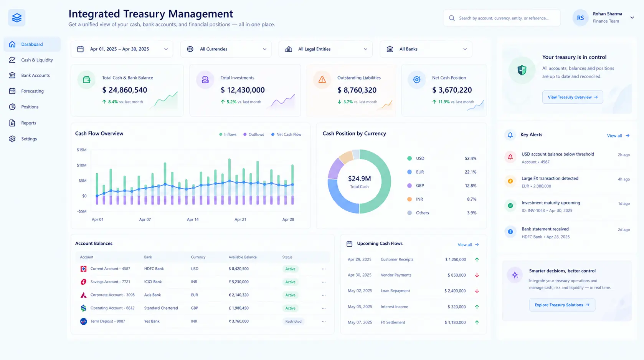Go to Cash & Liquidity in sidebar
Image resolution: width=644 pixels, height=360 pixels.
[x=32, y=60]
